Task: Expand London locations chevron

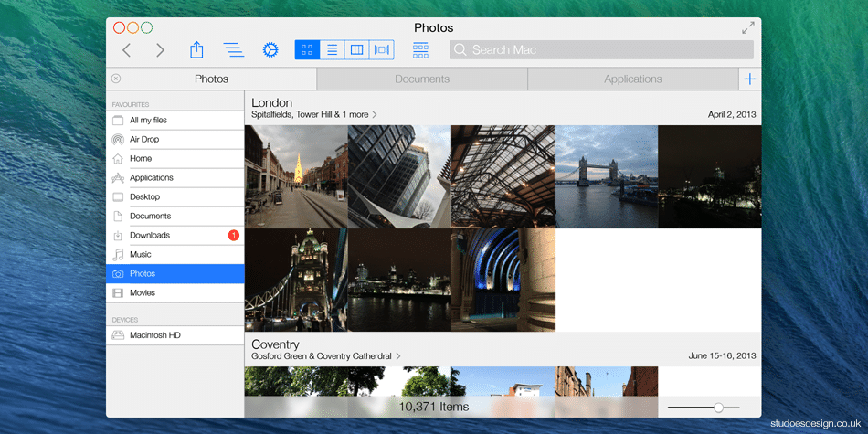Action: [x=375, y=115]
